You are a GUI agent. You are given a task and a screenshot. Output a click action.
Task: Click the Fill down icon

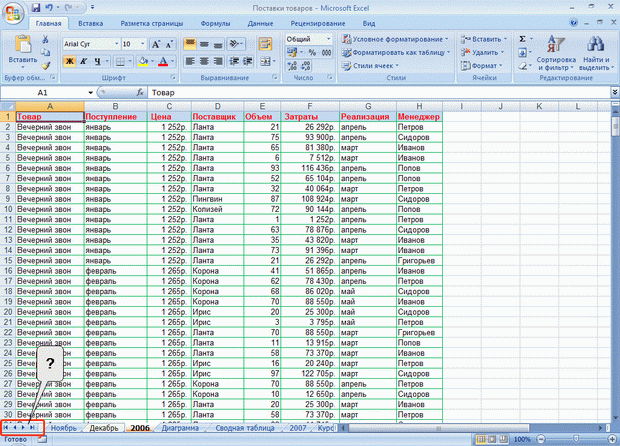click(x=522, y=52)
